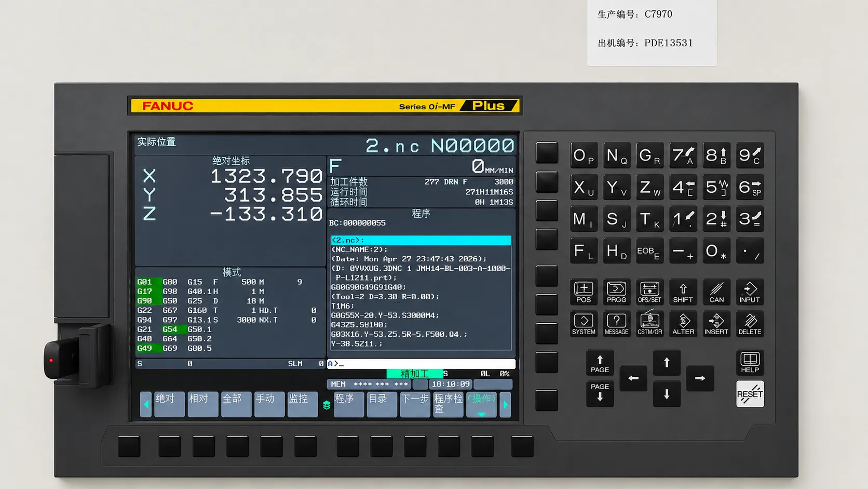Open the POS position display key
The height and width of the screenshot is (489, 868).
pos(584,292)
